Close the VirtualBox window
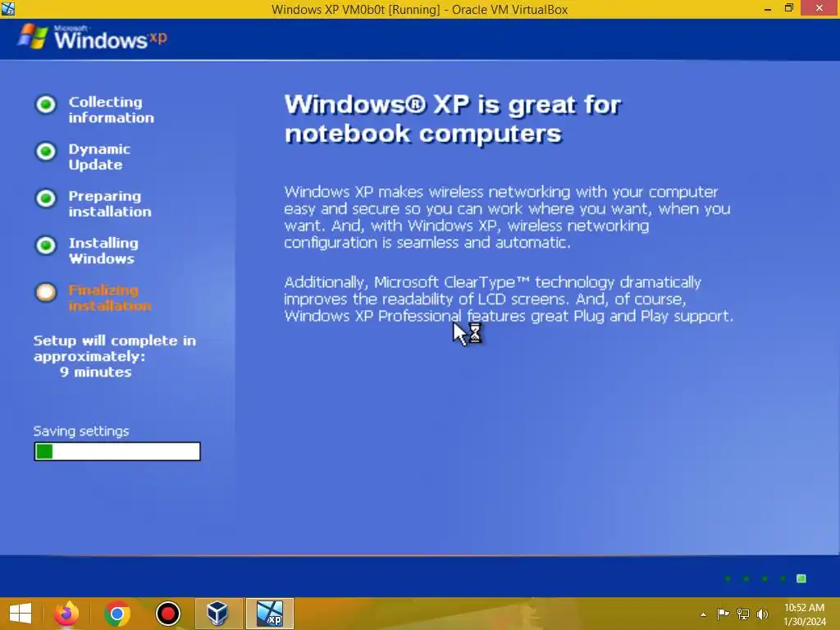 point(819,8)
